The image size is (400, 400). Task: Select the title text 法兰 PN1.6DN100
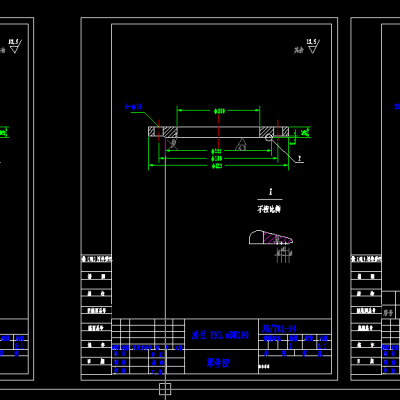click(x=220, y=335)
